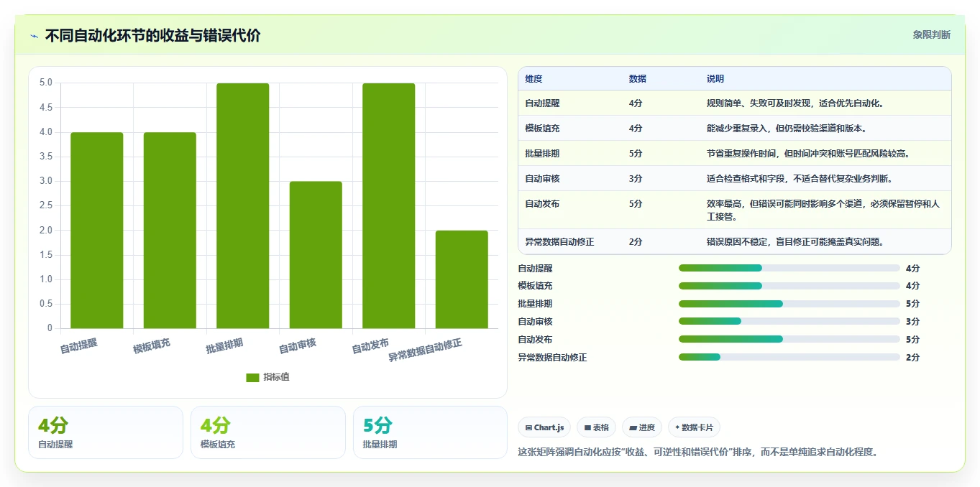Screen dimensions: 980x487
Task: Open the 4分 模板填充 data card
Action: tap(268, 432)
